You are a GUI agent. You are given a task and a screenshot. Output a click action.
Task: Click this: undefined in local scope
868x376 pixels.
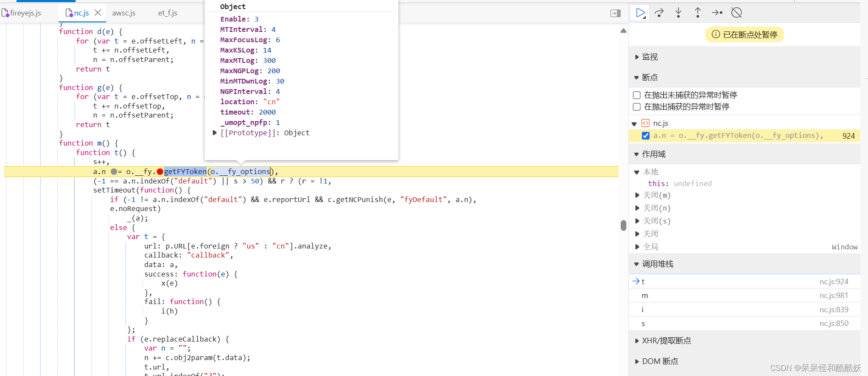[x=680, y=183]
